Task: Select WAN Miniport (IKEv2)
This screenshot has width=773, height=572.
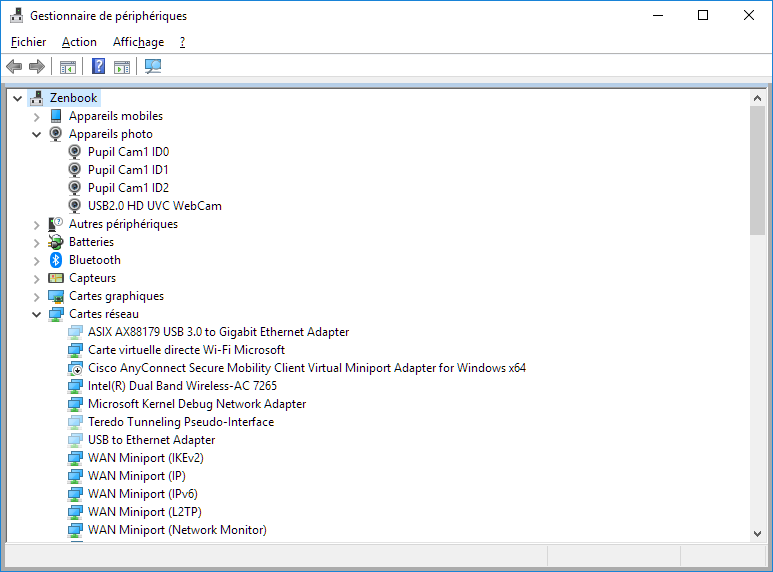Action: (145, 458)
